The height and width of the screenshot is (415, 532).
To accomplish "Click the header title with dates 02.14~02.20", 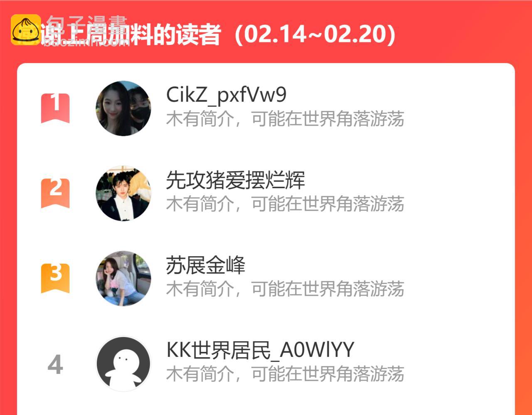I will click(218, 34).
